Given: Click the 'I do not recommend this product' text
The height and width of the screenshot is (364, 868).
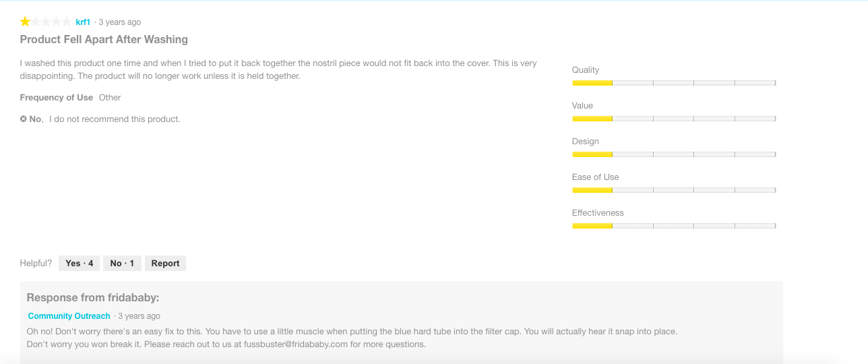Looking at the screenshot, I should [115, 119].
